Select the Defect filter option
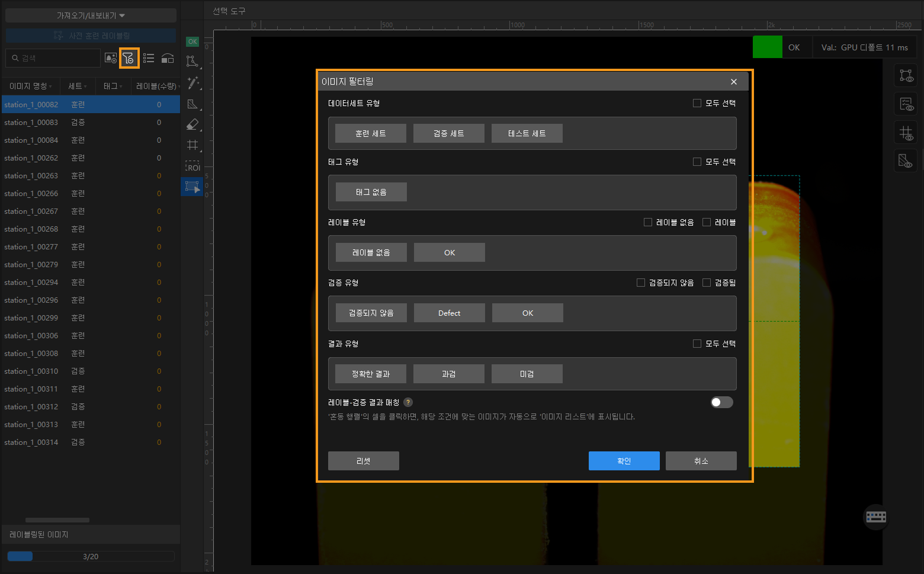The height and width of the screenshot is (574, 924). coord(449,313)
